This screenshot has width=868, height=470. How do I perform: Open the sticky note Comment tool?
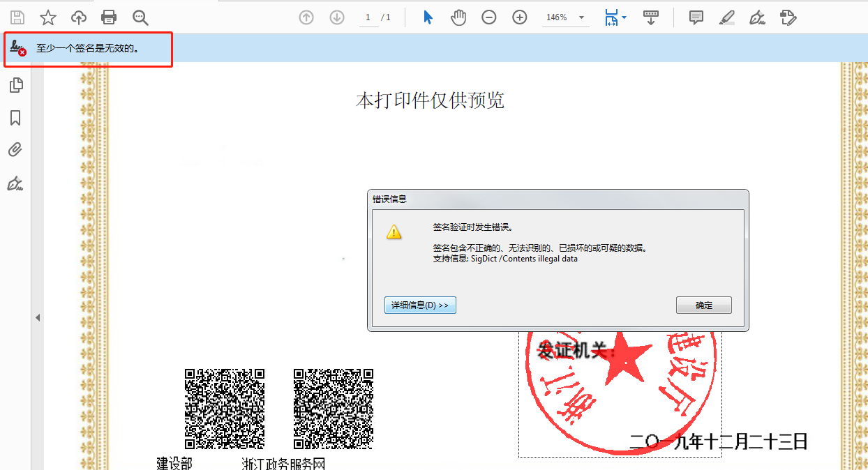pyautogui.click(x=696, y=17)
